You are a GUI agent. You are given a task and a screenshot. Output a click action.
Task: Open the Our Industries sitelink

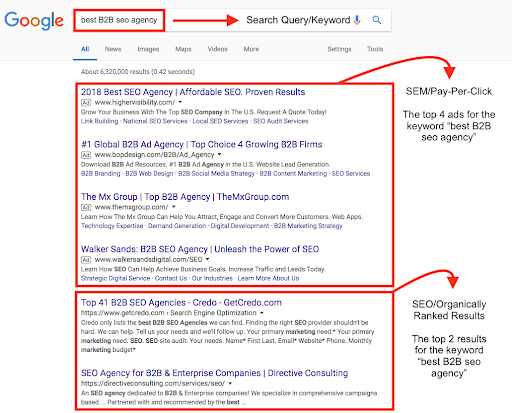point(212,278)
